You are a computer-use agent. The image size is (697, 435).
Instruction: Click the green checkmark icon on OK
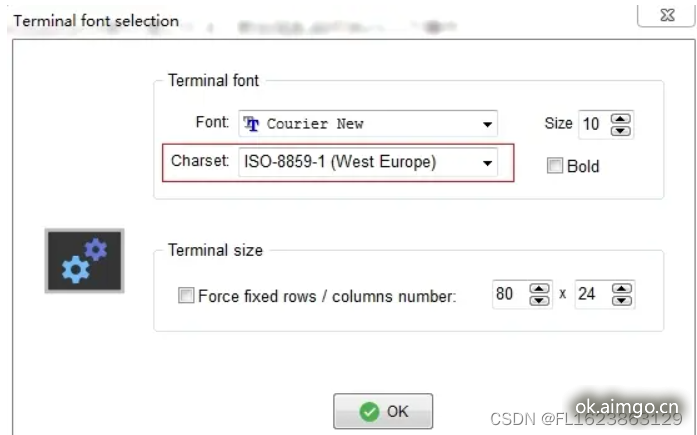[369, 411]
